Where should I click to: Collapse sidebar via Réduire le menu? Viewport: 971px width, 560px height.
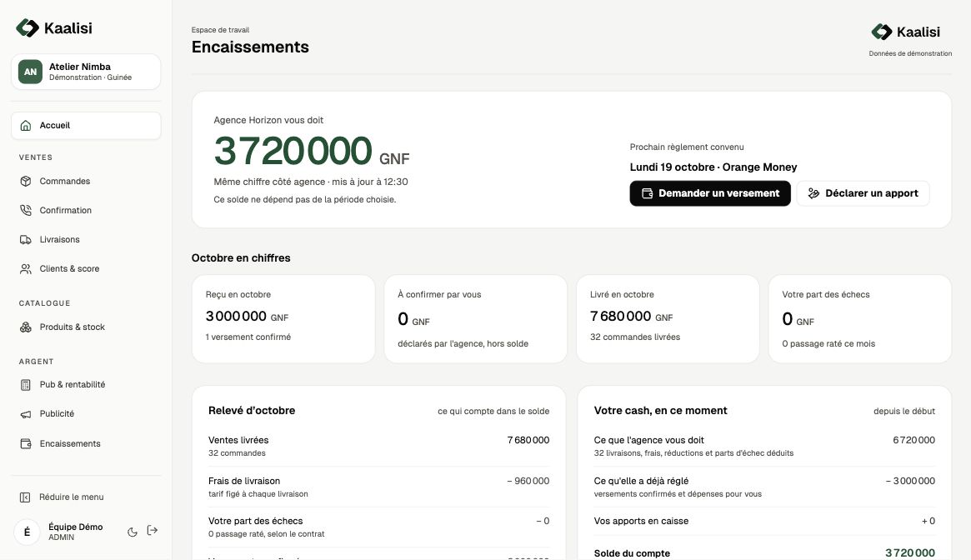pos(86,497)
